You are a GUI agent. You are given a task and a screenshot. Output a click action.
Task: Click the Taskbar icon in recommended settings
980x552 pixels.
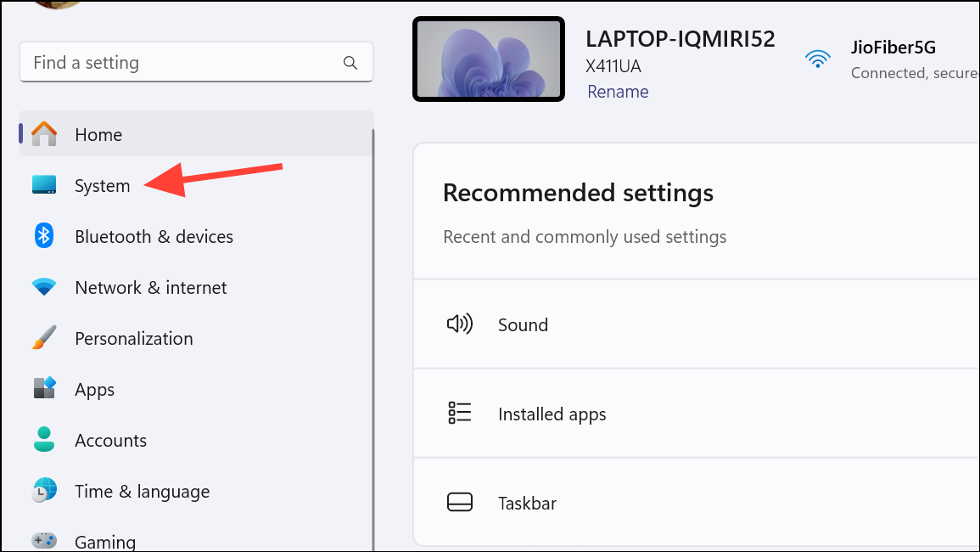tap(459, 502)
